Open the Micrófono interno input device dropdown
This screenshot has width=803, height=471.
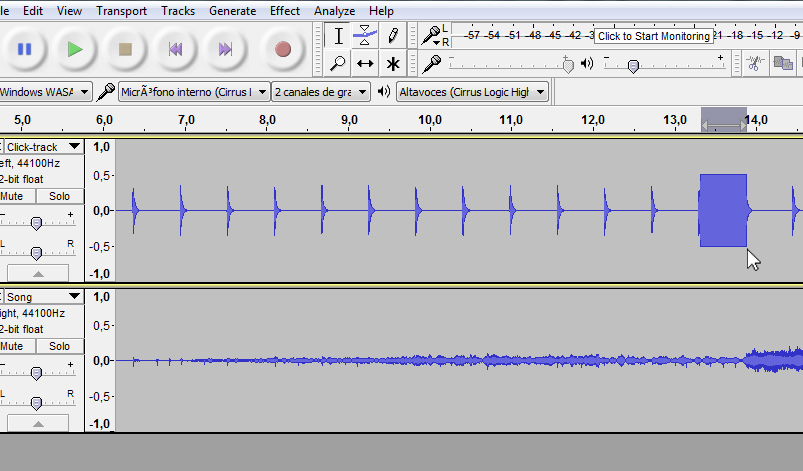tap(194, 92)
